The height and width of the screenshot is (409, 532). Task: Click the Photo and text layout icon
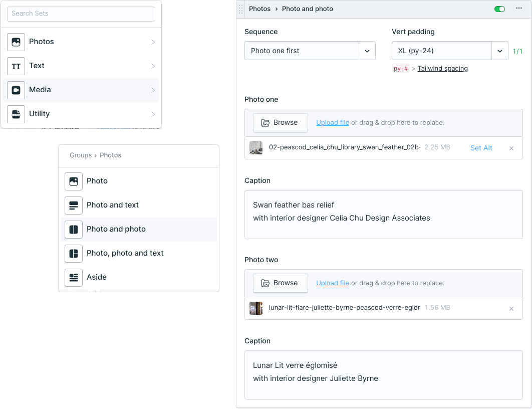(74, 206)
